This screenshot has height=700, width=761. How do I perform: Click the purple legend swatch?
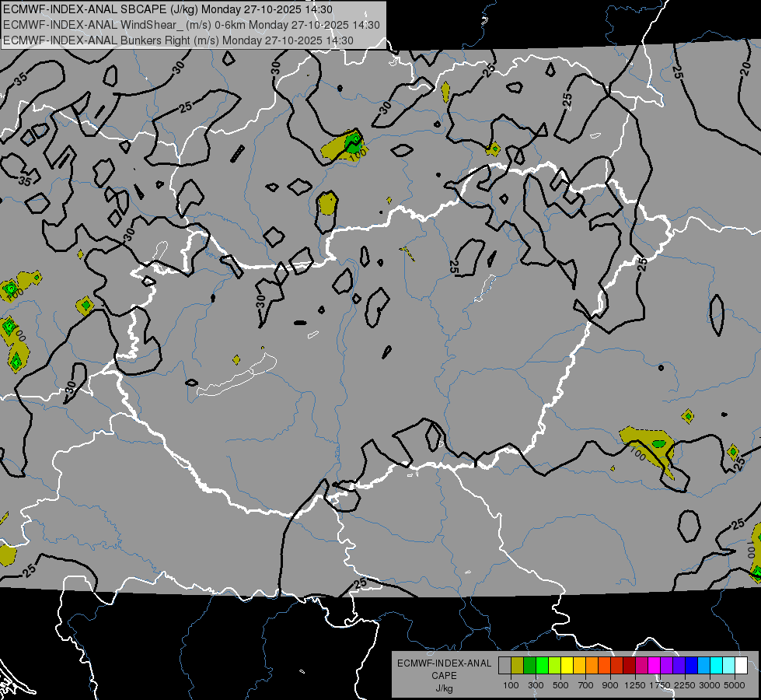pyautogui.click(x=666, y=666)
